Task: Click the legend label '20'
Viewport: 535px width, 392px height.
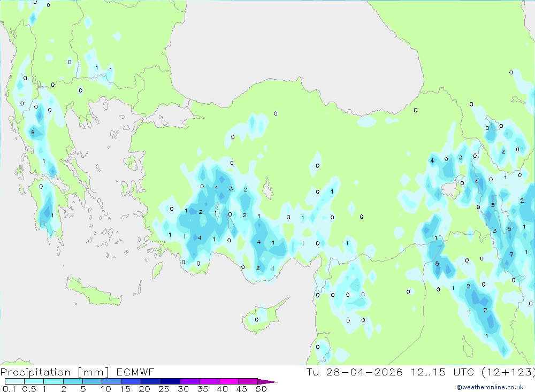Action: coord(144,389)
